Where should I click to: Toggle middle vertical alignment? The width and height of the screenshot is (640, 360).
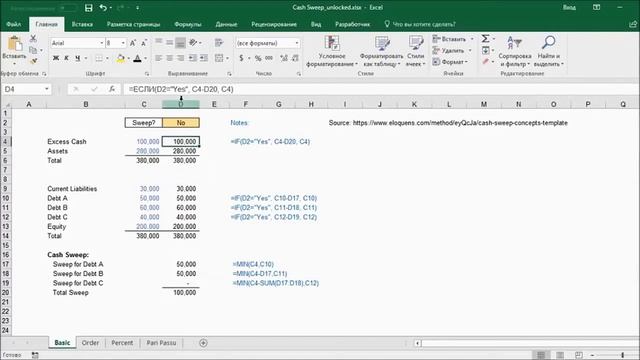pos(169,42)
